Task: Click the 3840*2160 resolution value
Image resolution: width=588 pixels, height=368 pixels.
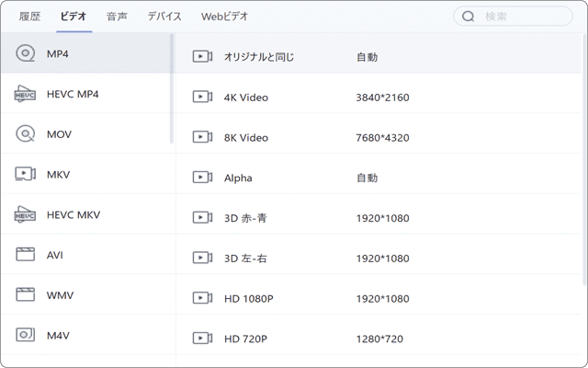Action: tap(382, 98)
